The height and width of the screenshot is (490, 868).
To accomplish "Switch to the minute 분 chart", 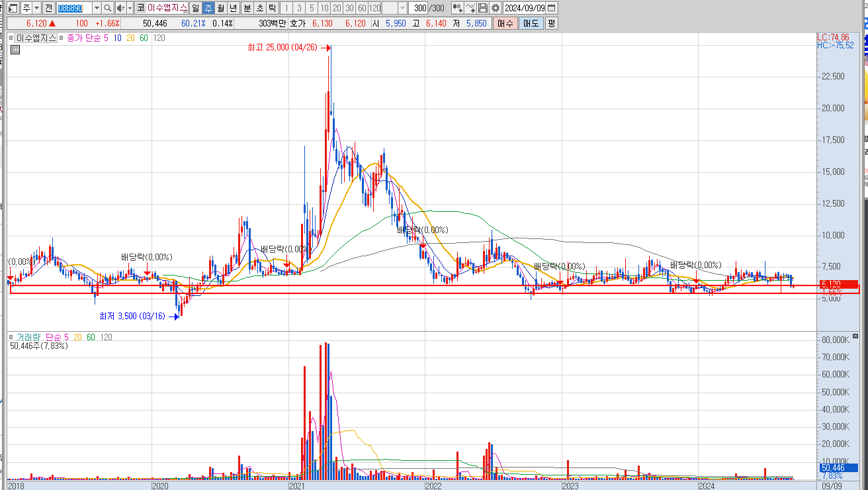I will pos(247,8).
